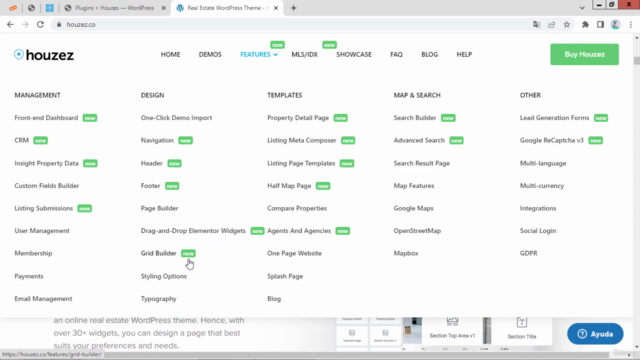640x360 pixels.
Task: Open the Styling Options link
Action: (164, 276)
